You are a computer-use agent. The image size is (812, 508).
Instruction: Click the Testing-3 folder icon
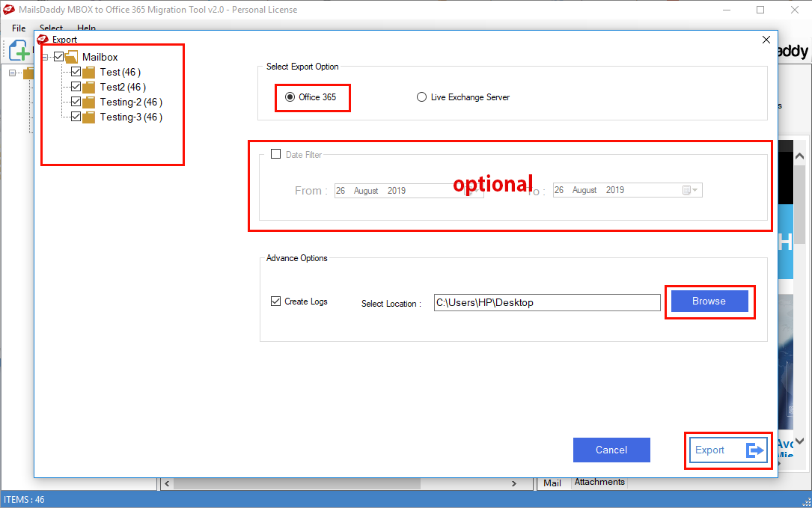click(89, 117)
